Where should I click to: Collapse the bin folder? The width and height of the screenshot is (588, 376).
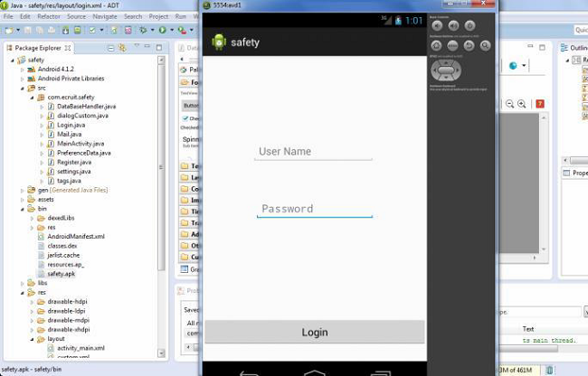point(22,209)
